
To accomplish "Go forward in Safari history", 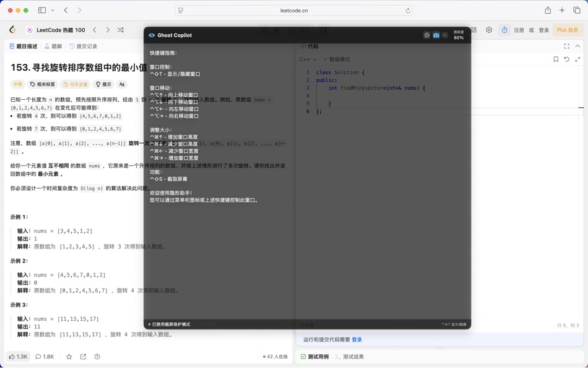I will pyautogui.click(x=79, y=10).
